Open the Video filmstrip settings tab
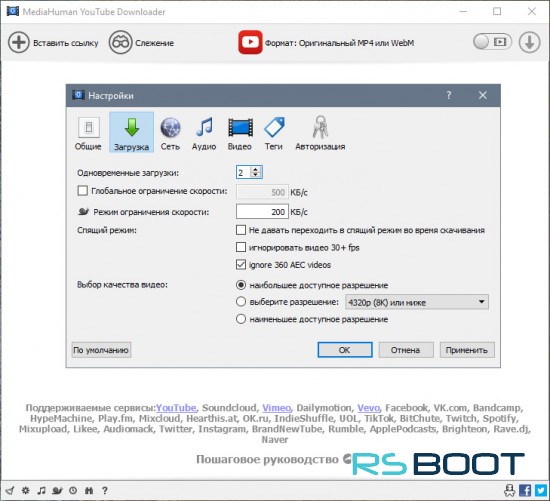 click(240, 134)
